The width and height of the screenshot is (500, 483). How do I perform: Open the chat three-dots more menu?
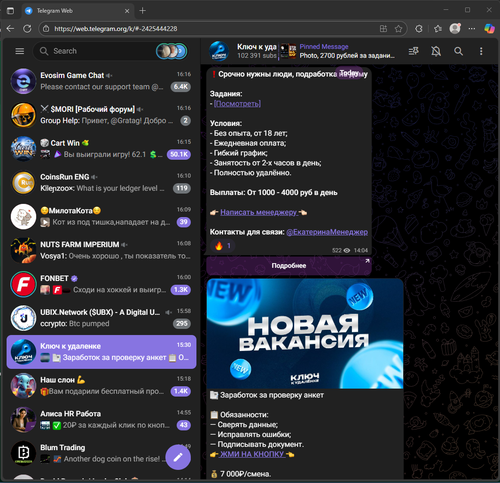click(481, 51)
